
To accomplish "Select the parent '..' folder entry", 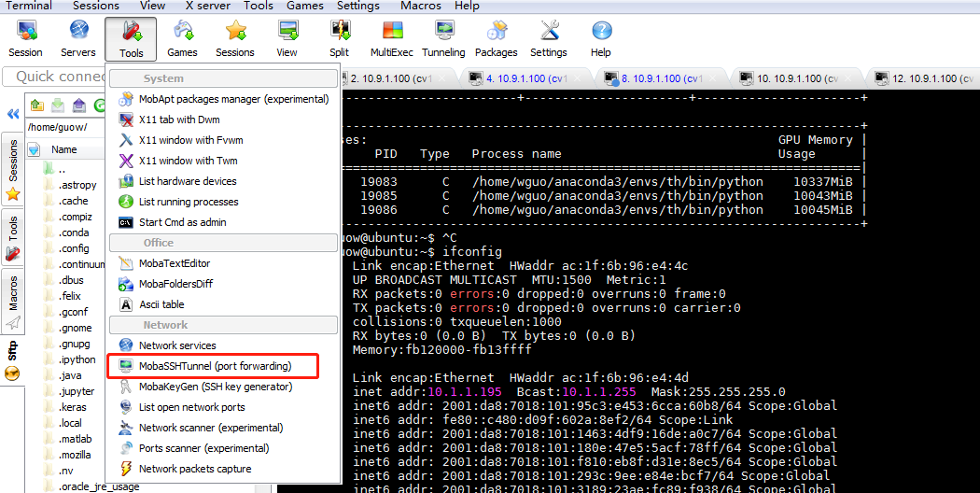I will 54,170.
